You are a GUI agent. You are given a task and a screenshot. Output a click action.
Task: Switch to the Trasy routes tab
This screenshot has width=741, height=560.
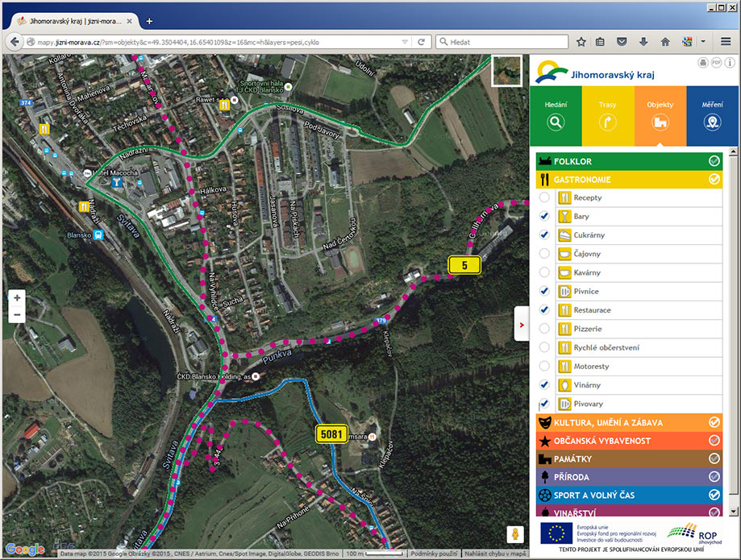[x=608, y=116]
